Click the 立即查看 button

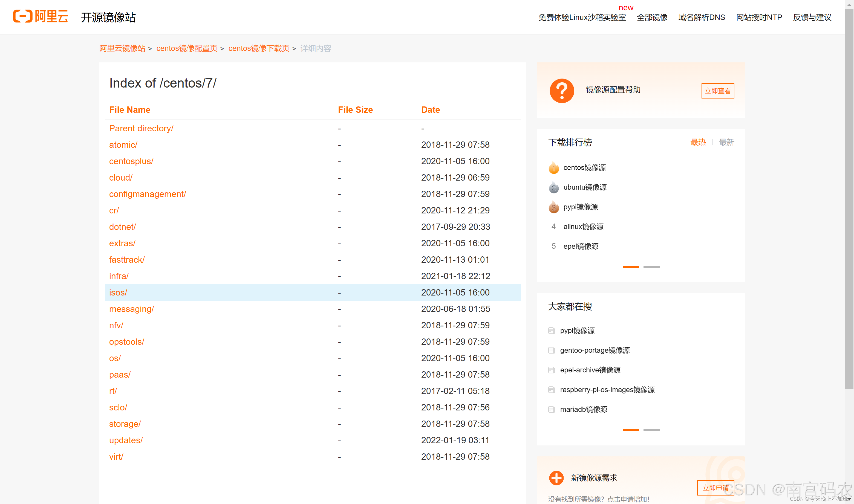(717, 91)
